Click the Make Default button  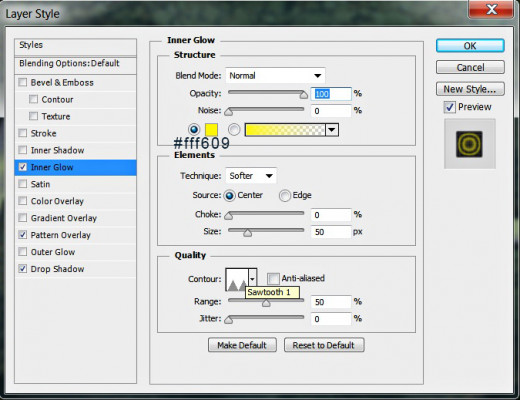242,345
